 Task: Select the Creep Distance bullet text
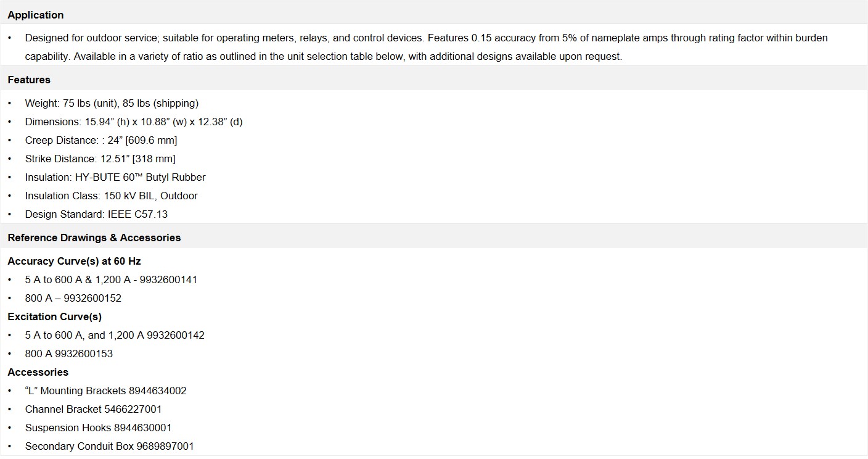point(101,140)
